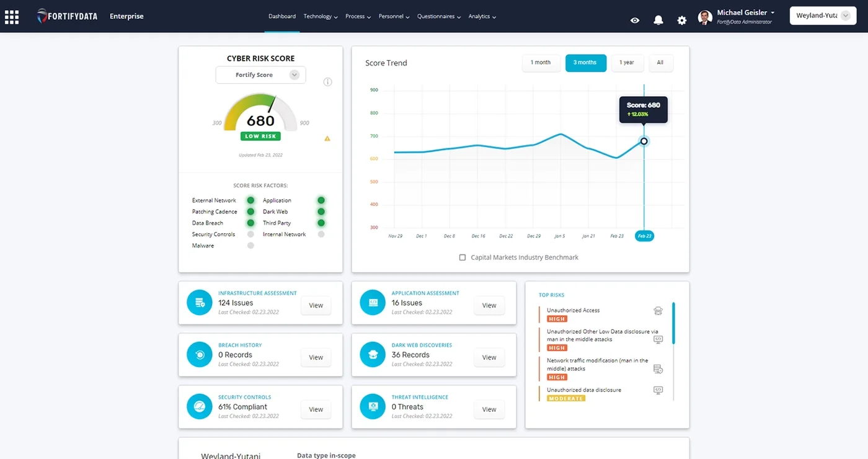Click the Threat Intelligence circle icon
Image resolution: width=868 pixels, height=459 pixels.
[x=373, y=407]
